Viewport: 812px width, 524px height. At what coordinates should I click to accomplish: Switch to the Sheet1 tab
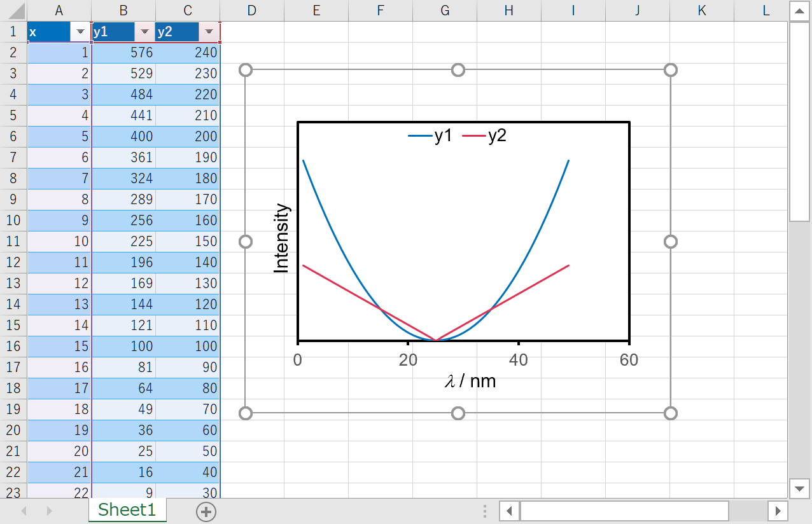click(x=127, y=510)
